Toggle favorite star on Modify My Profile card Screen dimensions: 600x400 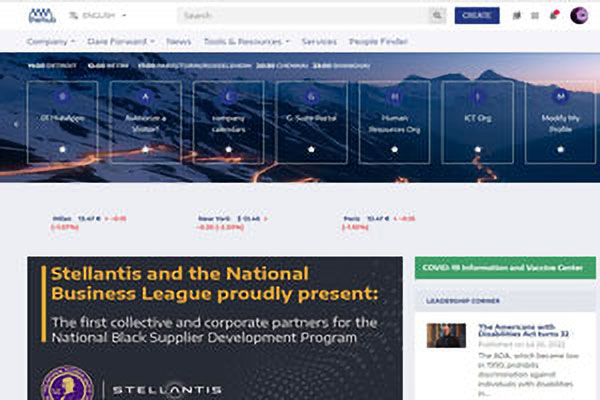[x=561, y=149]
